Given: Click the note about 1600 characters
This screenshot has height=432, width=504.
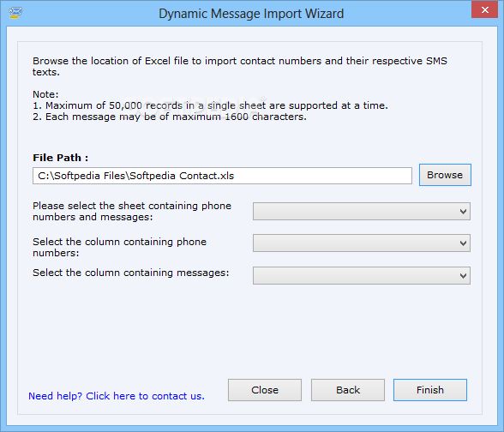Looking at the screenshot, I should pos(170,117).
